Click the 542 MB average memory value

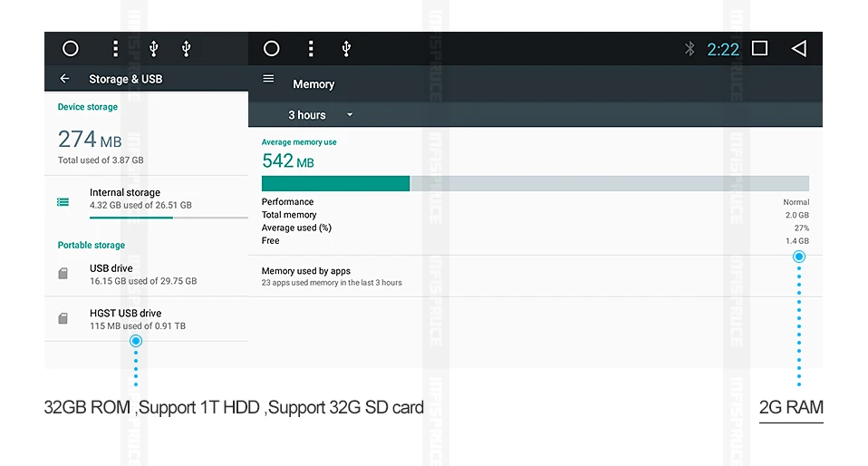click(x=288, y=160)
